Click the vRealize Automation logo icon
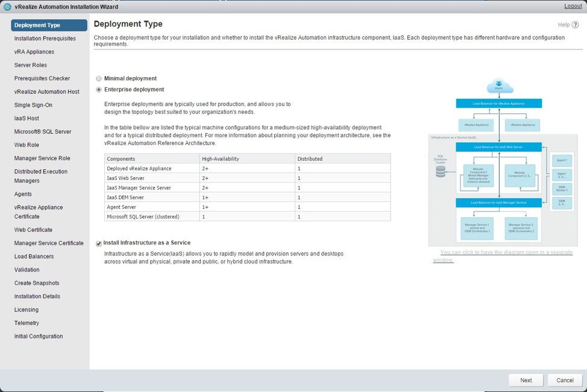Image resolution: width=587 pixels, height=392 pixels. point(7,7)
